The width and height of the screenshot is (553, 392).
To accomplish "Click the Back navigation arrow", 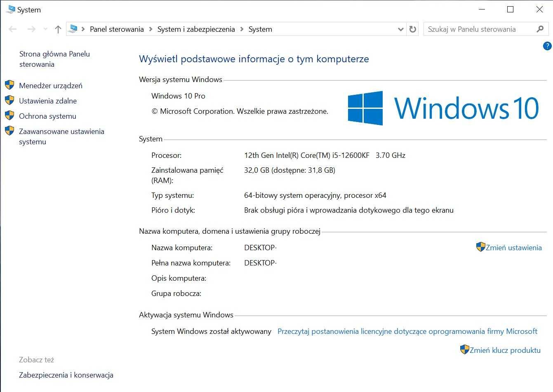I will 13,29.
